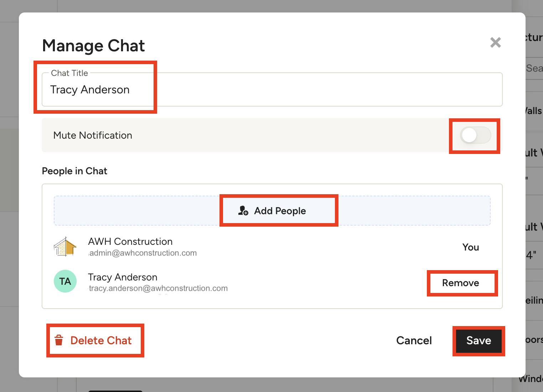Select Tracy Anderson's name in people list

coord(123,277)
